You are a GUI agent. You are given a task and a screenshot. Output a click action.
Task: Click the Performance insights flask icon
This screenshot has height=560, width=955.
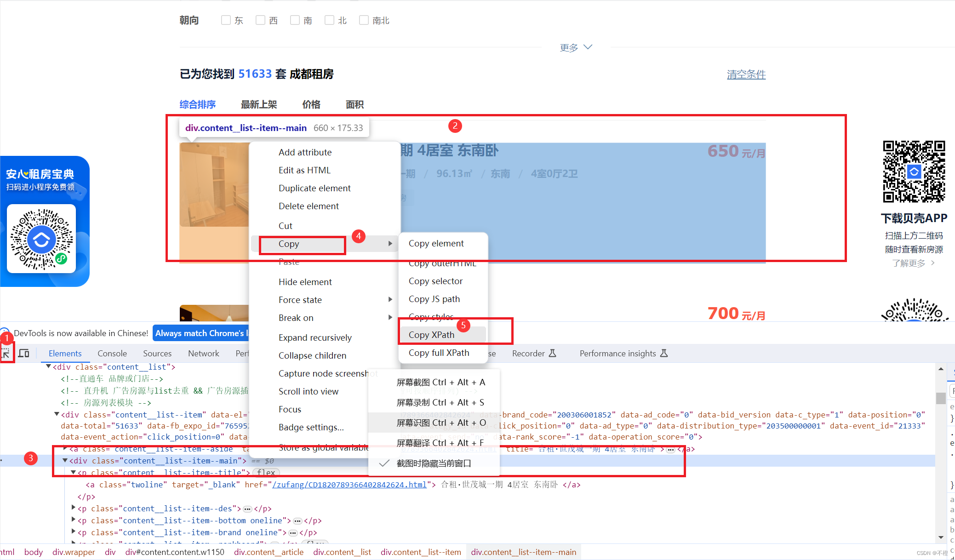[663, 353]
